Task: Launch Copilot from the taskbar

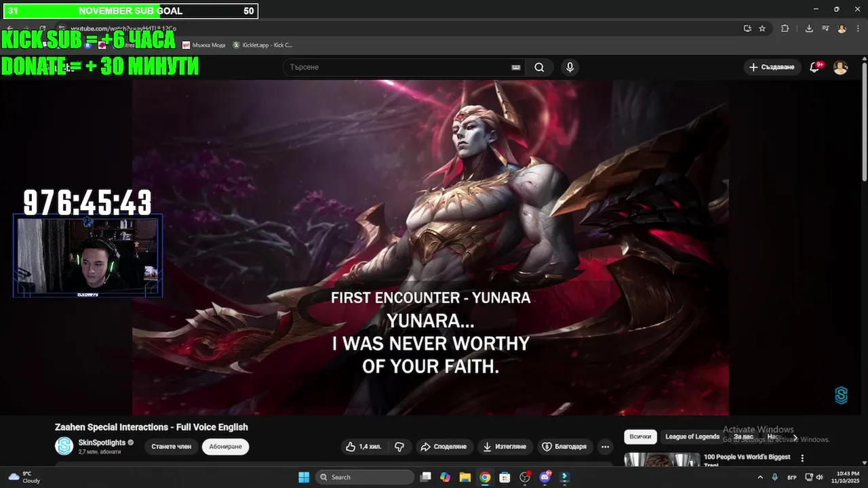Action: click(x=445, y=477)
